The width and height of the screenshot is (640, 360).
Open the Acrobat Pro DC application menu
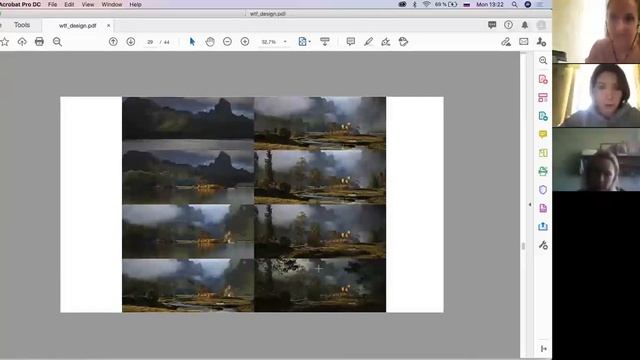click(20, 4)
